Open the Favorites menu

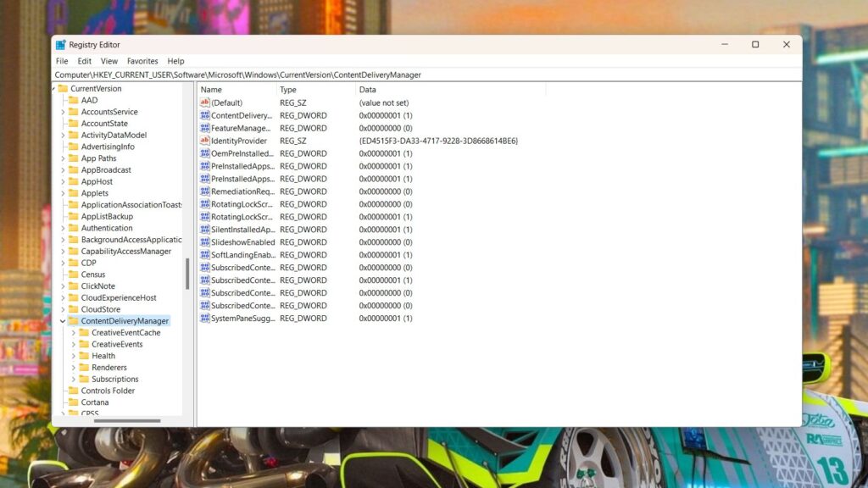[142, 61]
